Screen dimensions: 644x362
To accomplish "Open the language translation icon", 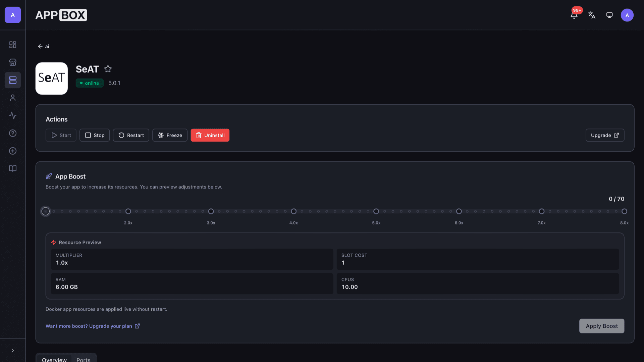I will click(592, 15).
